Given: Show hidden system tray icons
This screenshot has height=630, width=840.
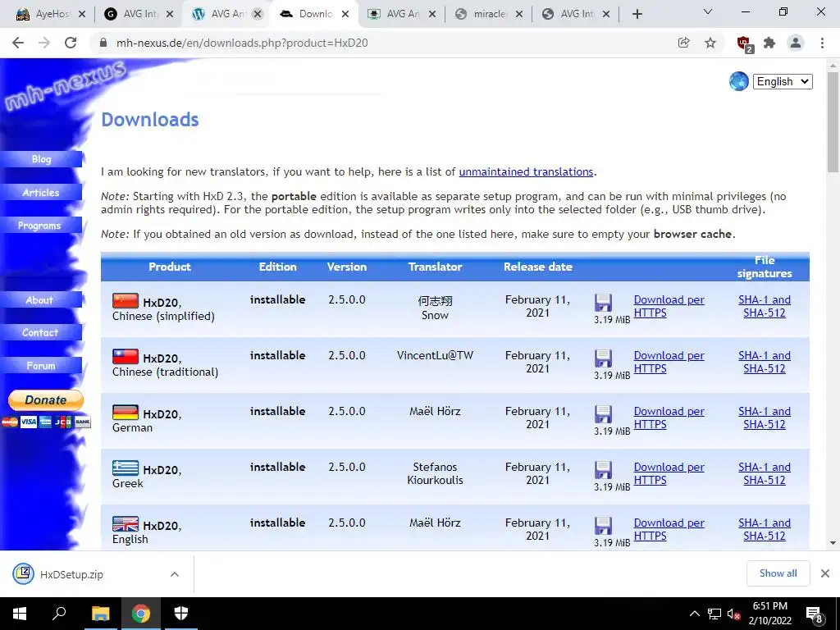Looking at the screenshot, I should 694,614.
